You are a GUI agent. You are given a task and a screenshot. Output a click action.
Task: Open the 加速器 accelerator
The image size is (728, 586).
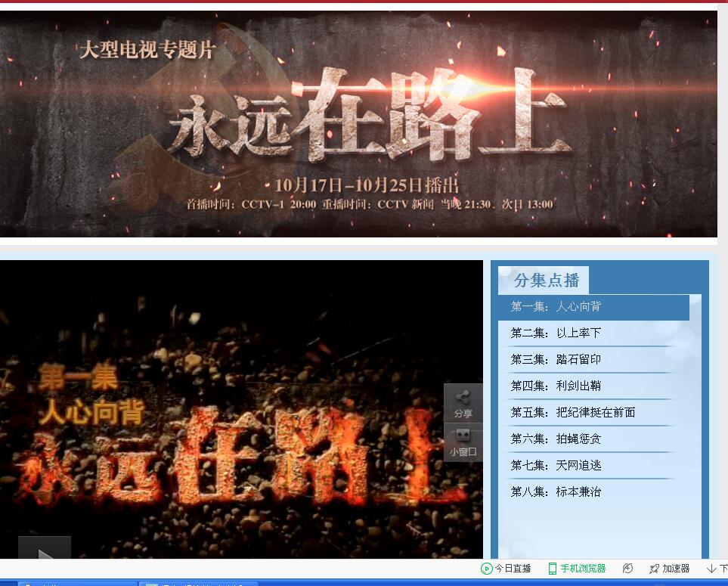click(670, 569)
